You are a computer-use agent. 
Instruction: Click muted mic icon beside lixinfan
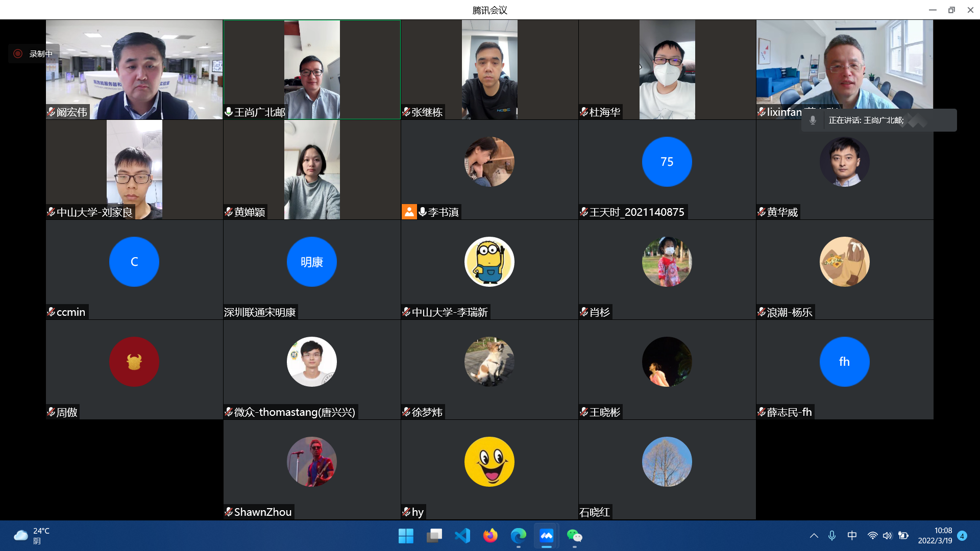click(762, 112)
